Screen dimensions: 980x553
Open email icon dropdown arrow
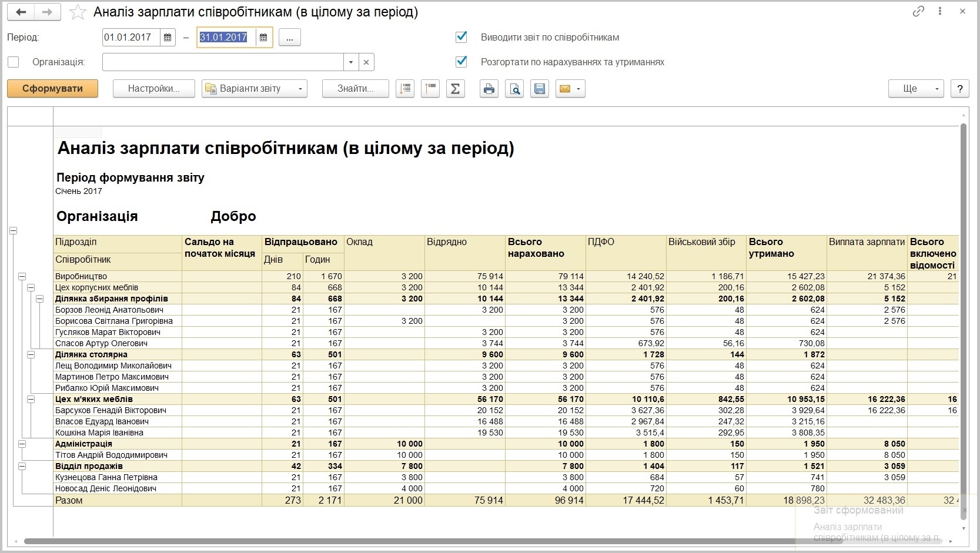(579, 89)
